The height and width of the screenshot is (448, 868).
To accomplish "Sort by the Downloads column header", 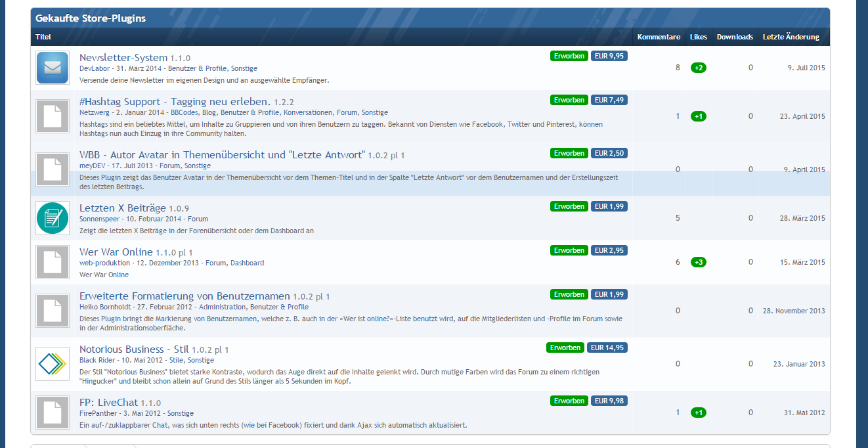I will point(735,37).
